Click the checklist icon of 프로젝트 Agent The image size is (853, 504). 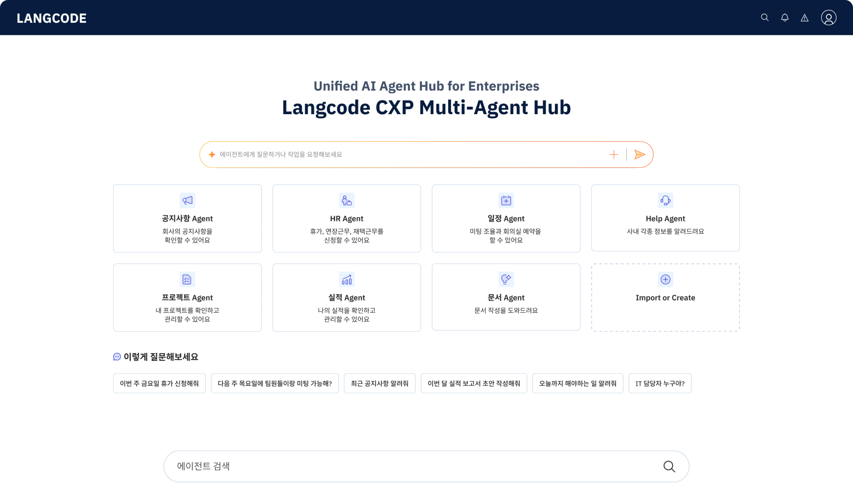pos(187,280)
